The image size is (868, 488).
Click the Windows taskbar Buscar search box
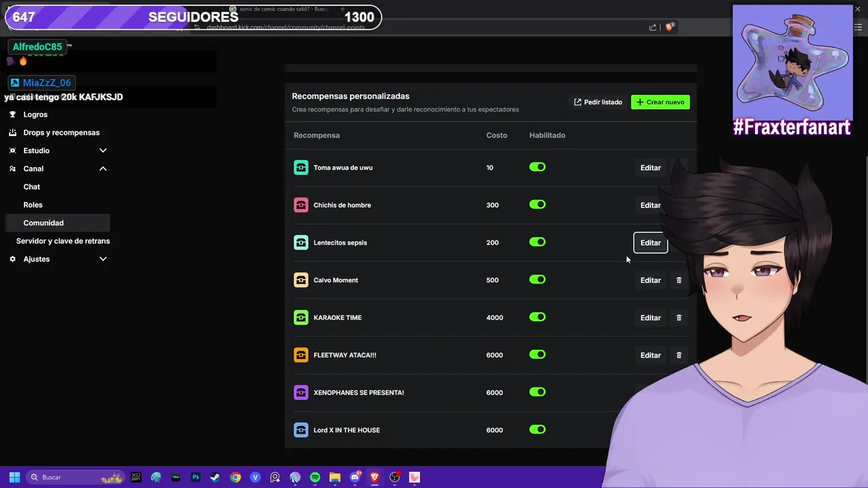tap(75, 477)
